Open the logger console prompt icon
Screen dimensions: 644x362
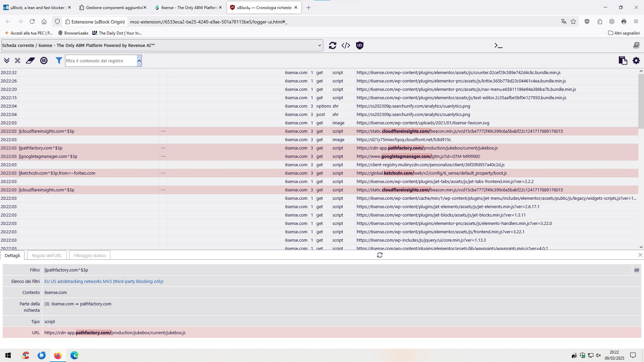498,46
